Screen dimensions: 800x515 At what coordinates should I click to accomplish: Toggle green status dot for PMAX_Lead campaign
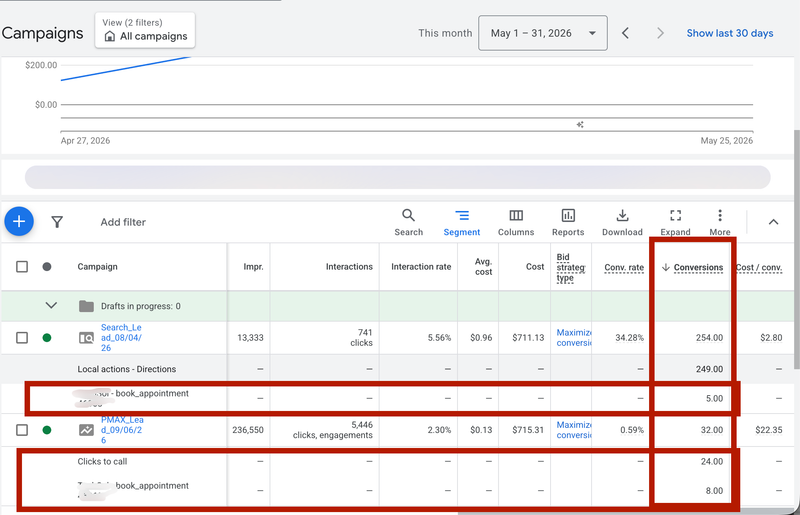coord(47,430)
